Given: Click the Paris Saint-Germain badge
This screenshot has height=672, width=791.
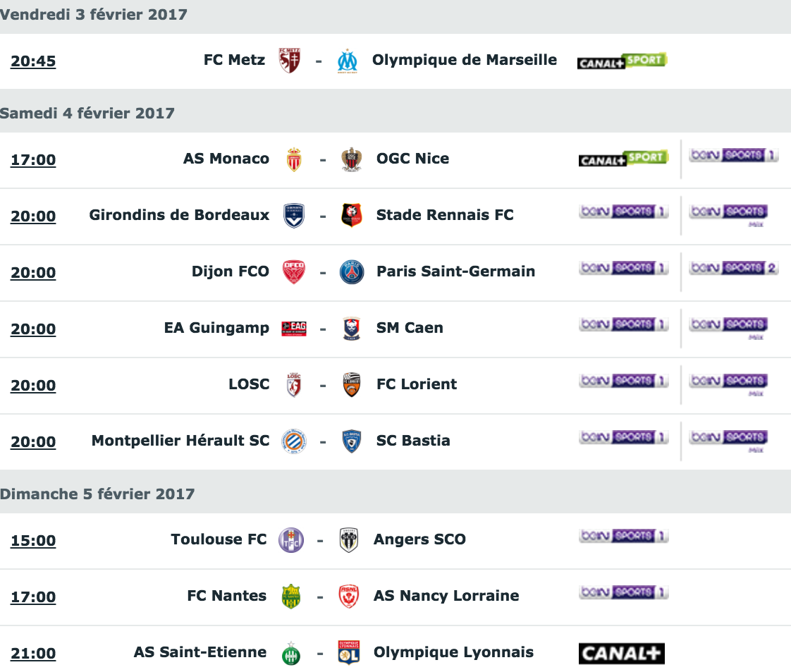Looking at the screenshot, I should coord(352,272).
